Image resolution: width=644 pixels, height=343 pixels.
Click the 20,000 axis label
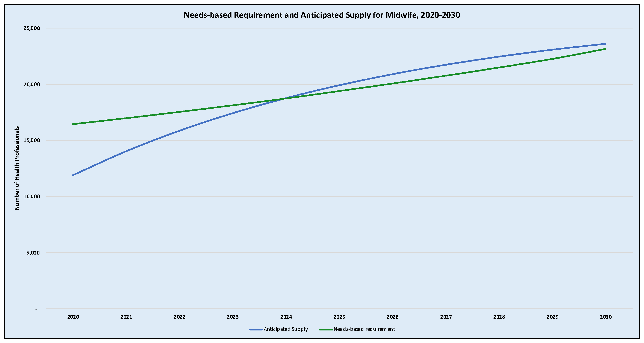coord(32,84)
